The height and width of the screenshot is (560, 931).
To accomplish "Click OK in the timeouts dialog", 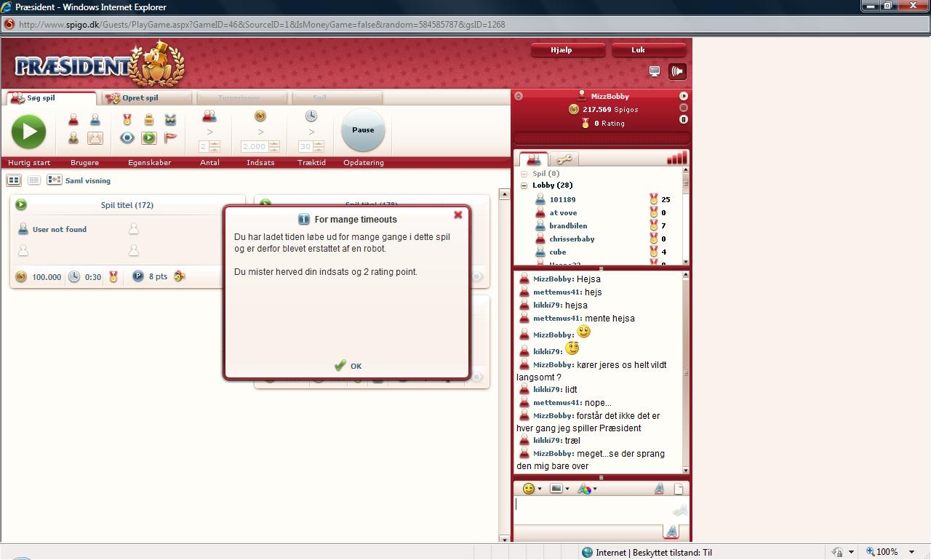I will point(348,366).
